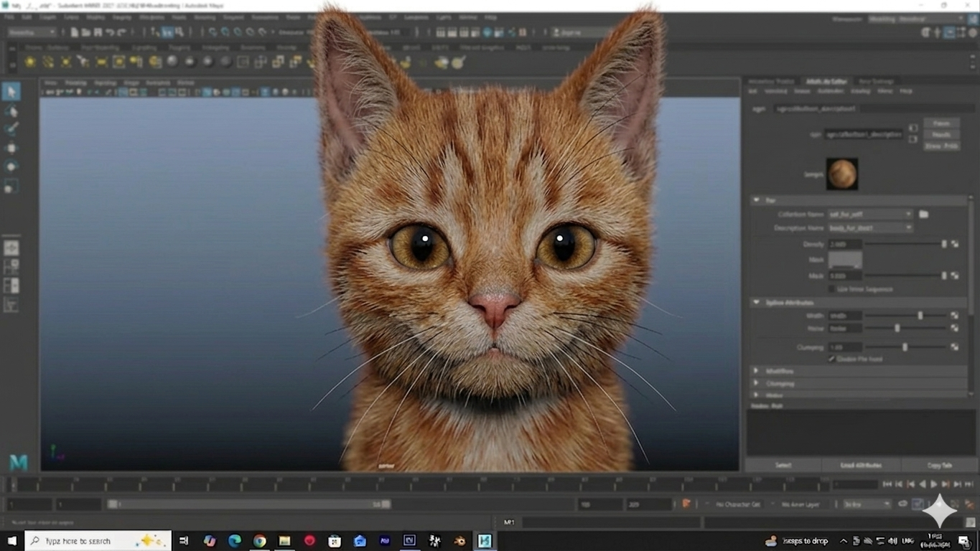Open the Help menu
980x551 pixels.
click(492, 17)
